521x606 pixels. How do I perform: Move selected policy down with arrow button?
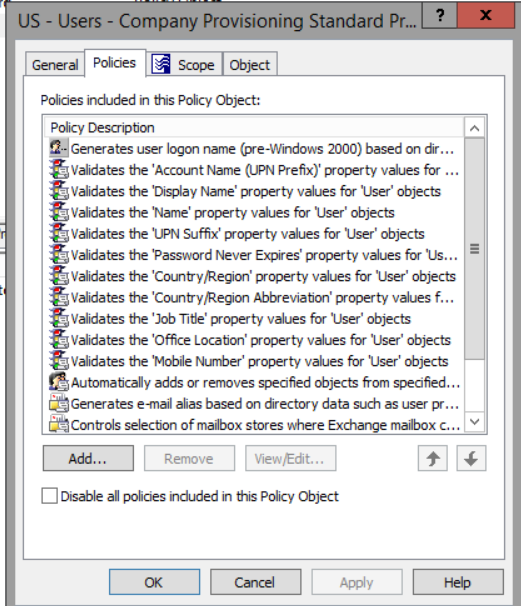point(471,458)
